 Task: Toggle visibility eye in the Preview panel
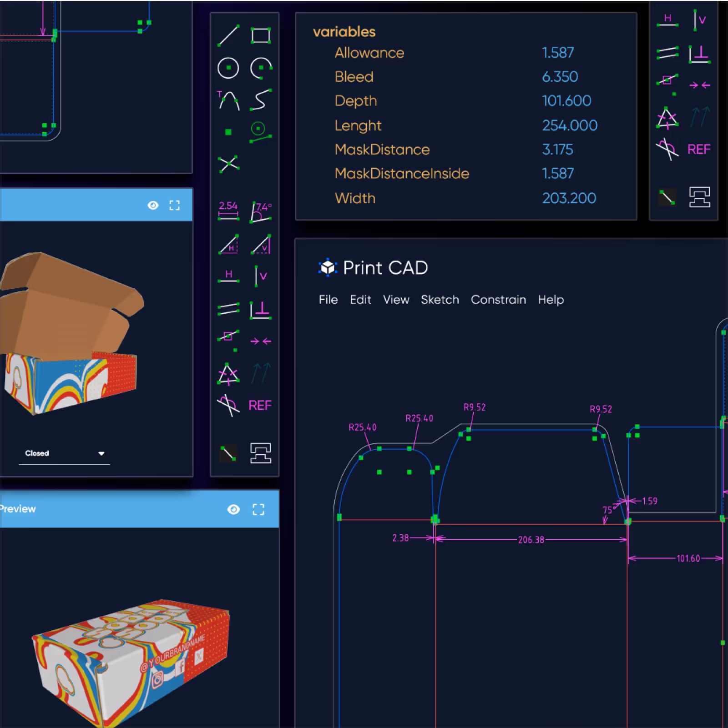click(234, 509)
